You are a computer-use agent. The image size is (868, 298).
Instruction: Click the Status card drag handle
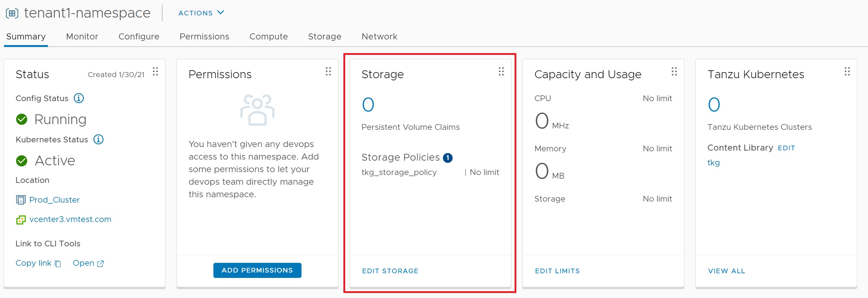coord(155,71)
